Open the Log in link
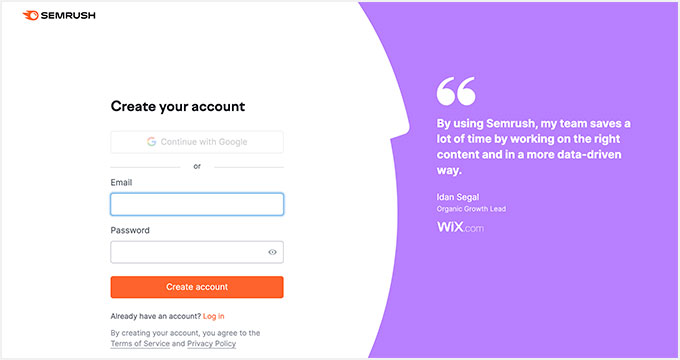 click(213, 316)
